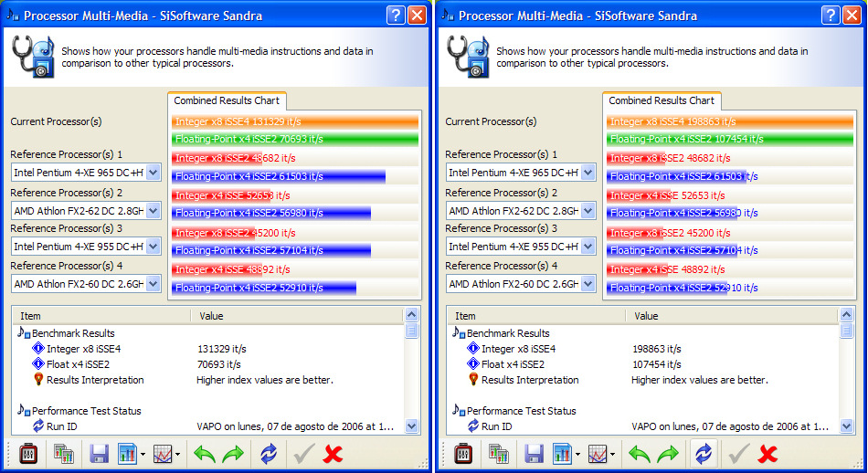Open Reference Processor 2 dropdown in right window

[x=587, y=211]
